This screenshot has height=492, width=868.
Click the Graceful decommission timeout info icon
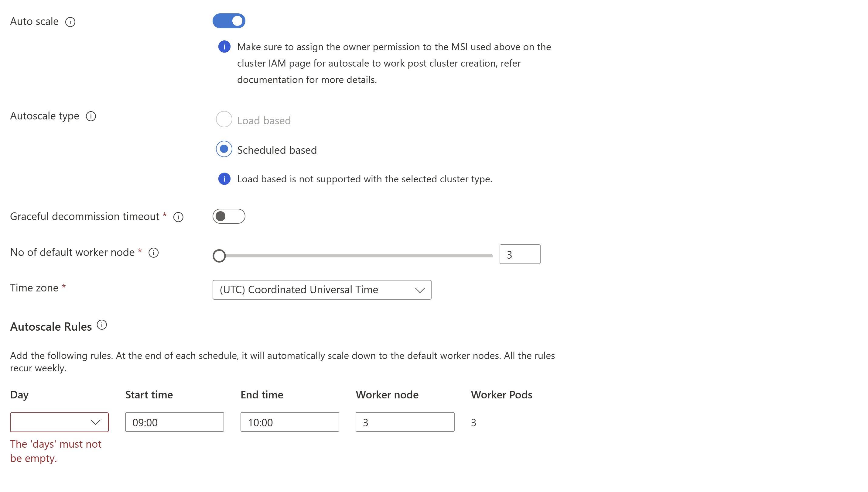pos(178,216)
